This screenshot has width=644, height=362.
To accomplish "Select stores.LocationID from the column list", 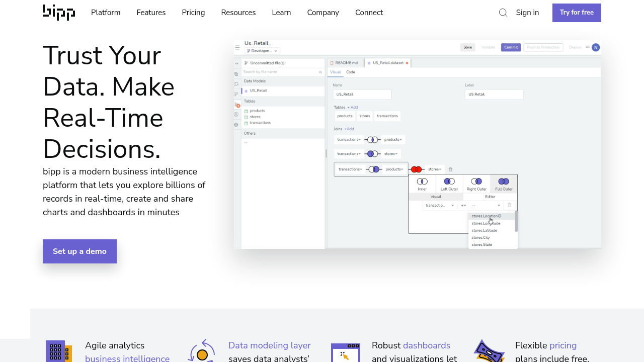I will (487, 216).
